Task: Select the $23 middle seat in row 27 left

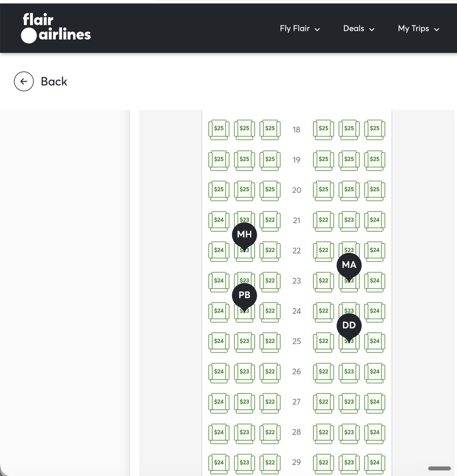Action: pyautogui.click(x=244, y=403)
